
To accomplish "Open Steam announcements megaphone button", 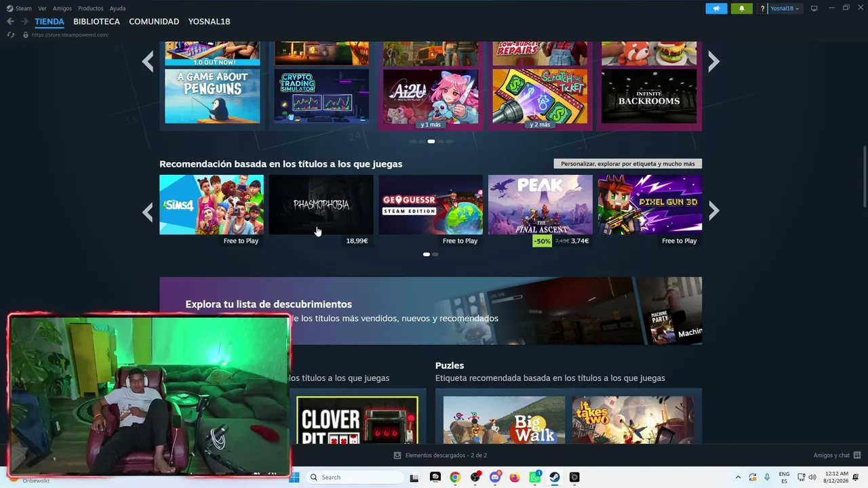I will tap(716, 8).
